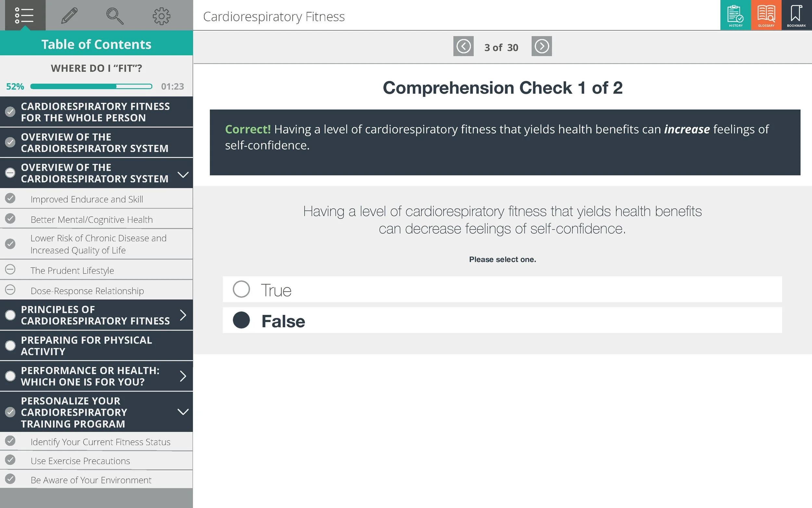Collapse the third Overview of Cardiorespiratory System section
The height and width of the screenshot is (508, 812).
point(183,175)
